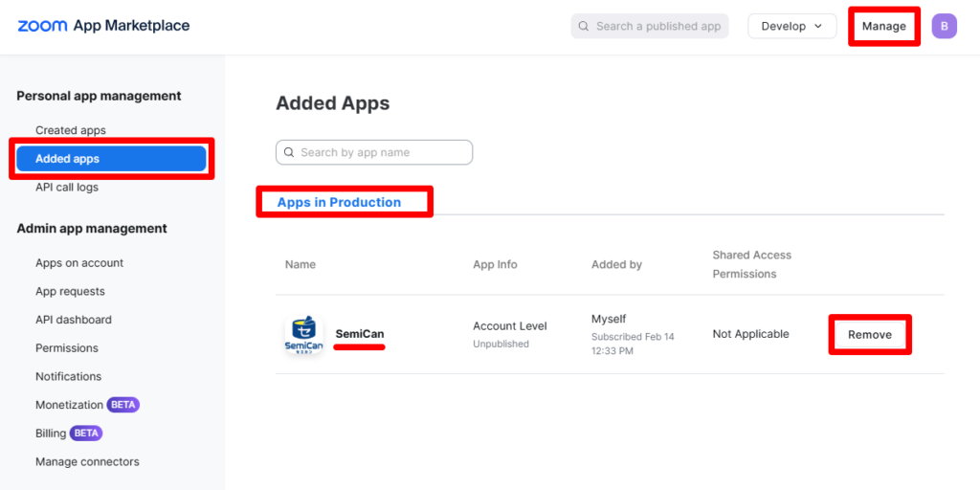Select the Apps in Production tab
980x490 pixels.
coord(339,202)
